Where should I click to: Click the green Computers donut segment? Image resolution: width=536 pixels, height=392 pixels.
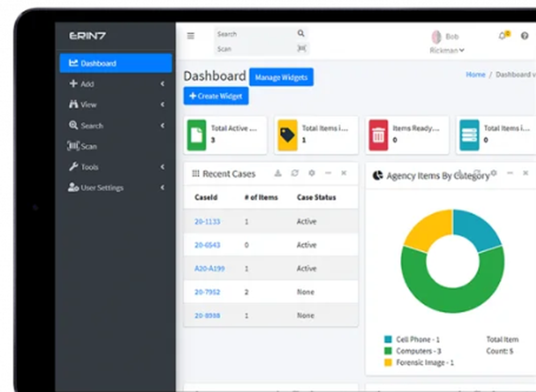(452, 299)
